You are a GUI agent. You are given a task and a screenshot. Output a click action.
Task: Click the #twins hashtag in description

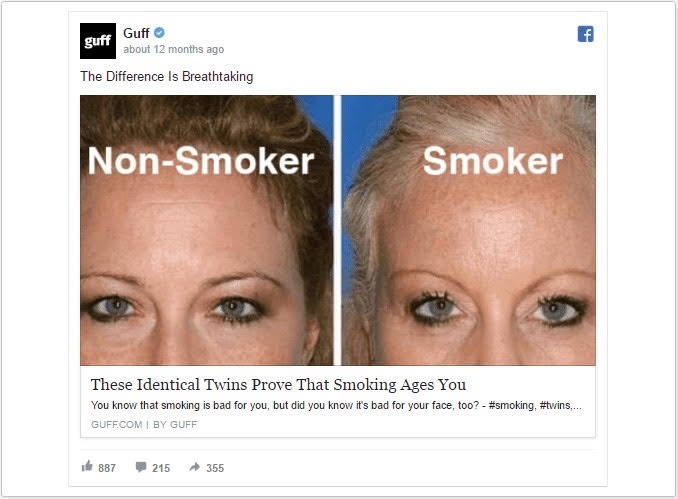pyautogui.click(x=556, y=406)
